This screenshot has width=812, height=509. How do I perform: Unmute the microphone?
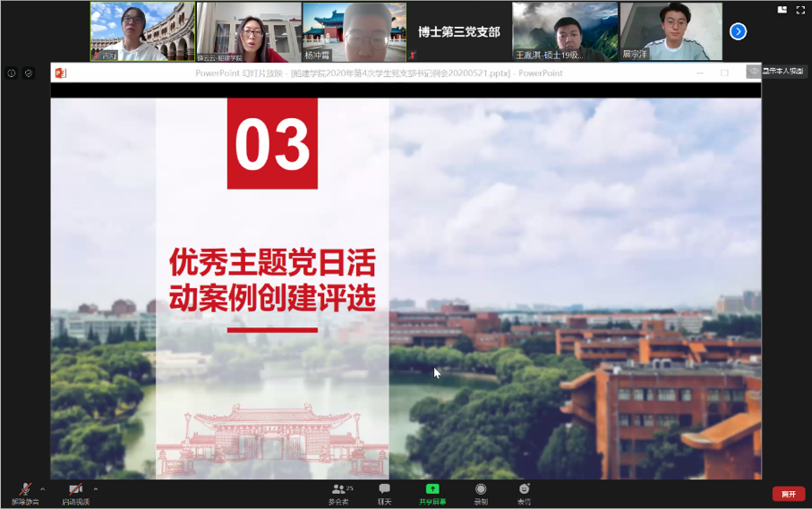[25, 491]
